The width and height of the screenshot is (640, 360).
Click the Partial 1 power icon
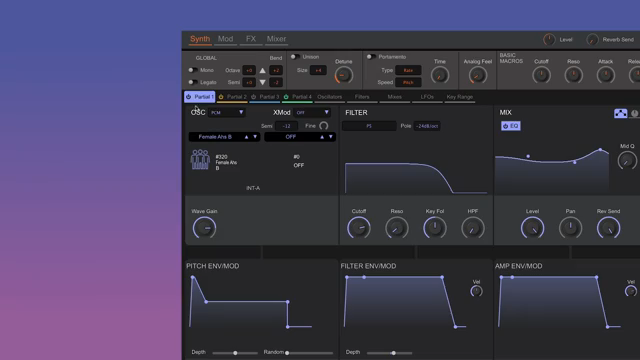188,97
